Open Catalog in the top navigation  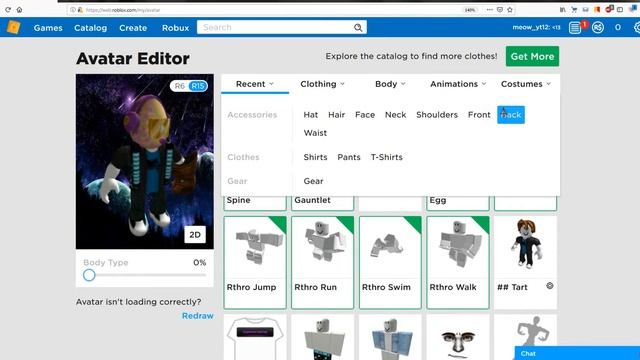point(91,28)
